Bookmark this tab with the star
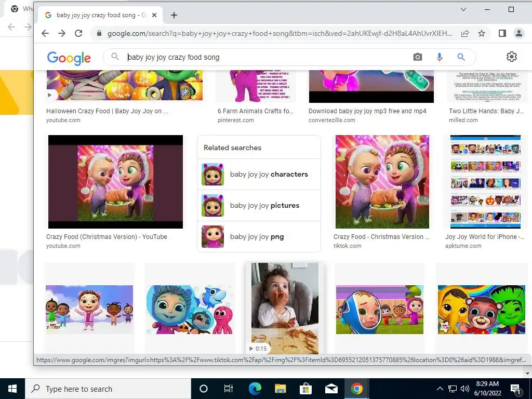Image resolution: width=532 pixels, height=399 pixels. tap(482, 33)
